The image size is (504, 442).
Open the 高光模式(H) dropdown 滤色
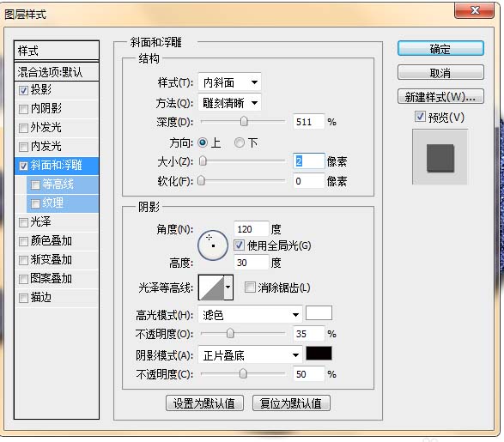(250, 315)
